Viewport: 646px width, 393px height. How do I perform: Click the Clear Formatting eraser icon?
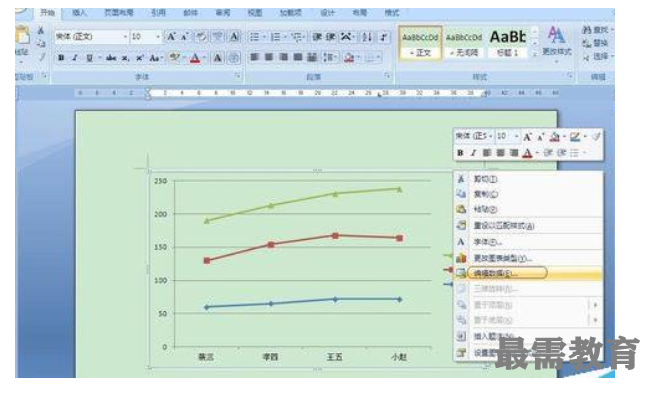tap(201, 37)
